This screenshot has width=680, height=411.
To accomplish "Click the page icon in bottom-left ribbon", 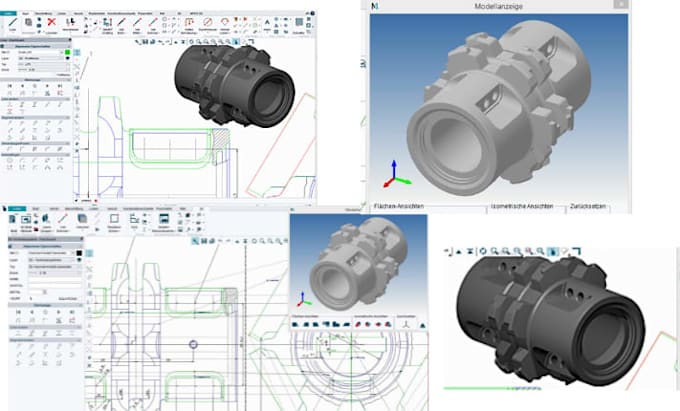I will [12, 219].
